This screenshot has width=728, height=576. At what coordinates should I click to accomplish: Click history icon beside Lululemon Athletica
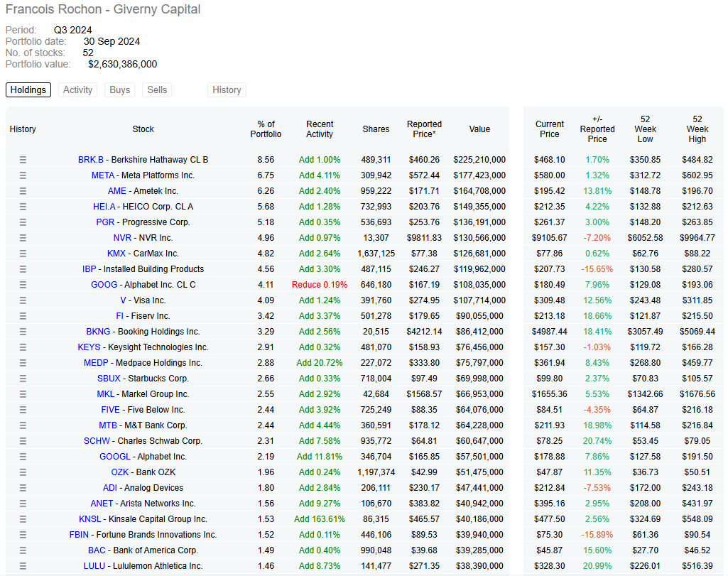click(x=23, y=566)
